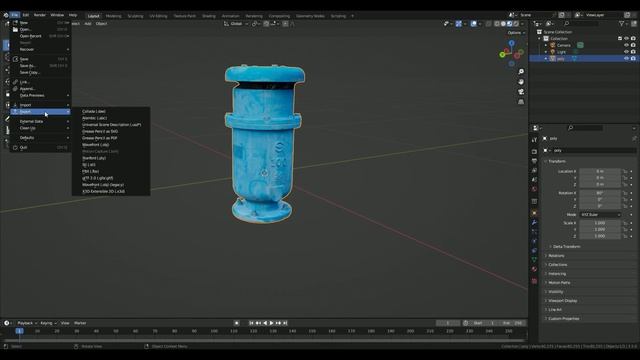Open the Object properties tab icon
The width and height of the screenshot is (640, 360).
pos(534,213)
